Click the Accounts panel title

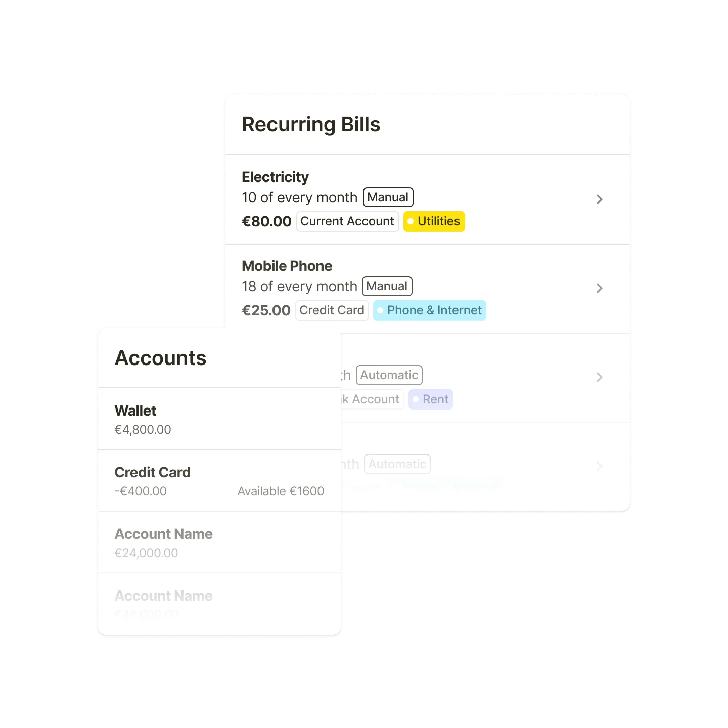[x=160, y=358]
